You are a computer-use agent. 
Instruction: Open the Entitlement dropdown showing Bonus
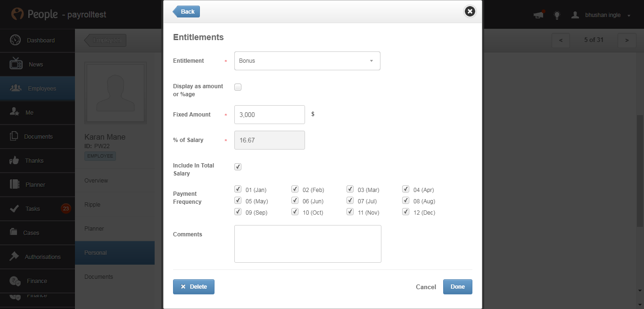307,61
